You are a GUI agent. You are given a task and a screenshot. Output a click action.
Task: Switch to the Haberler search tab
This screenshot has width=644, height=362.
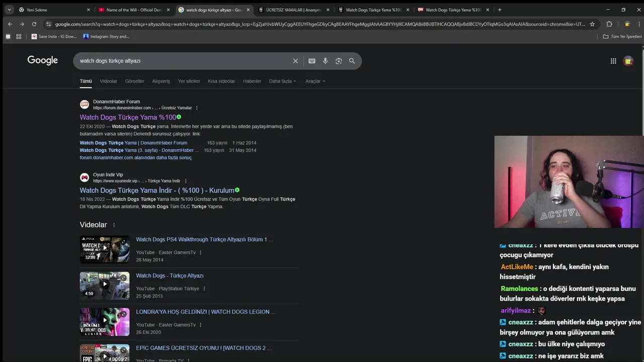pyautogui.click(x=252, y=81)
